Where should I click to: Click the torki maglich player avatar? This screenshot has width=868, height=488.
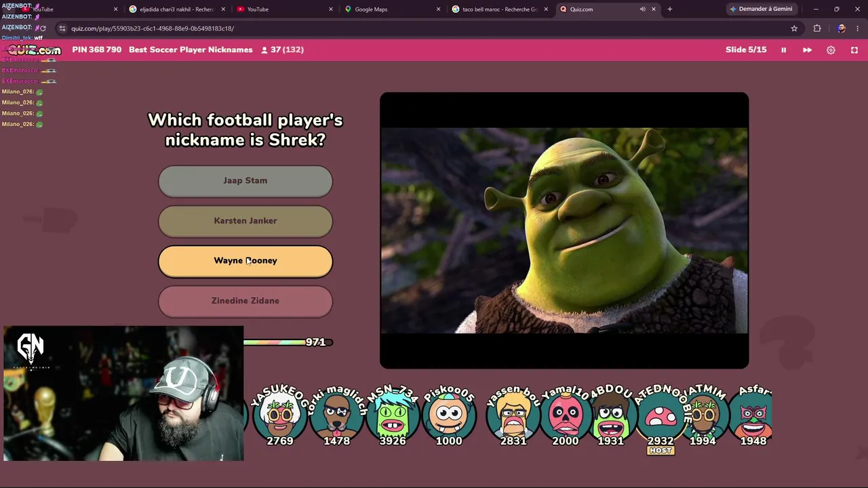336,415
